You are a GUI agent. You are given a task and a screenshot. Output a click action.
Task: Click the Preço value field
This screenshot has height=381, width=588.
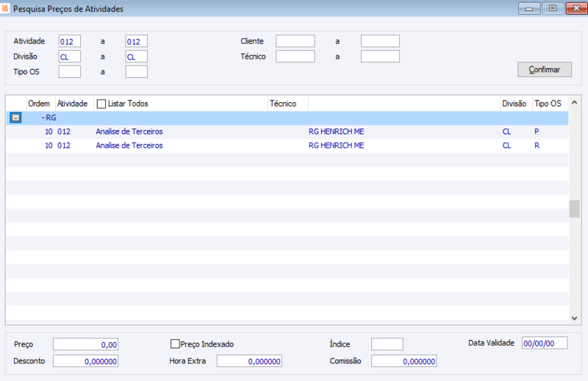pyautogui.click(x=85, y=344)
